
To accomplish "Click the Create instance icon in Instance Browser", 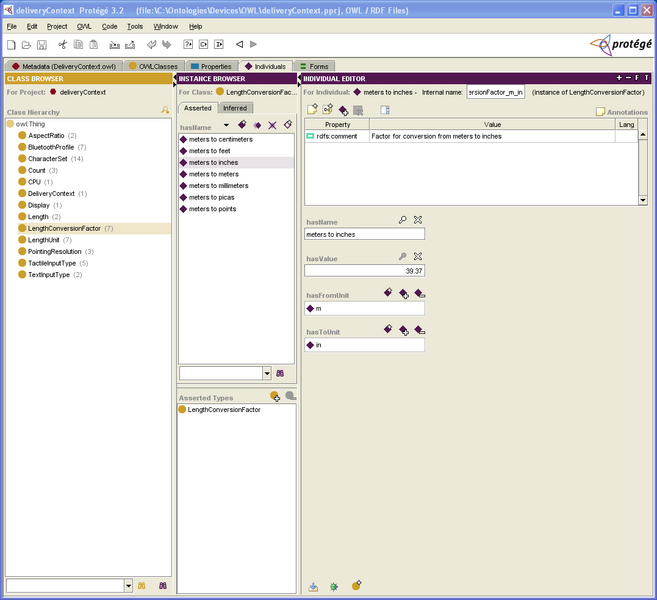I will point(242,124).
